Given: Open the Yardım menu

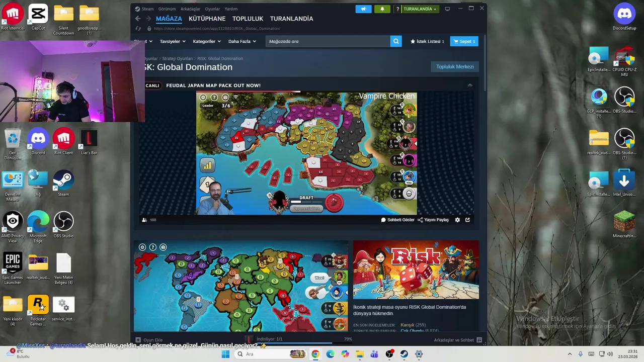Looking at the screenshot, I should [x=231, y=9].
